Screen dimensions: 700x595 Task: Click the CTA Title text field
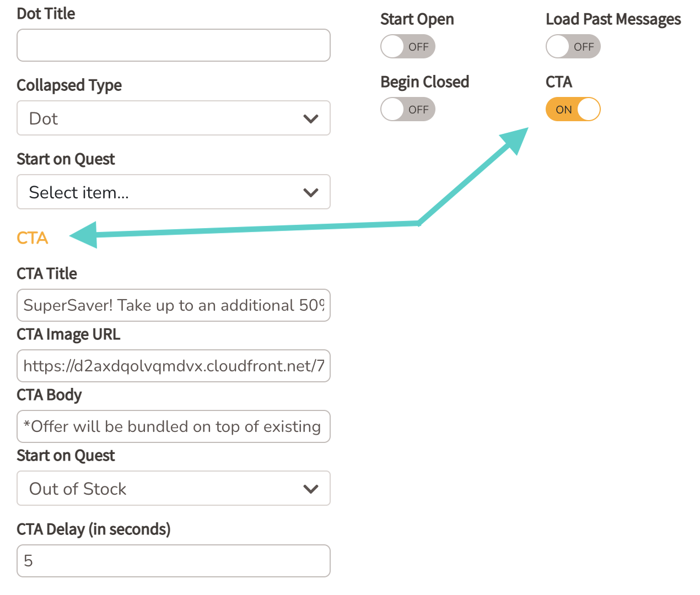click(173, 305)
